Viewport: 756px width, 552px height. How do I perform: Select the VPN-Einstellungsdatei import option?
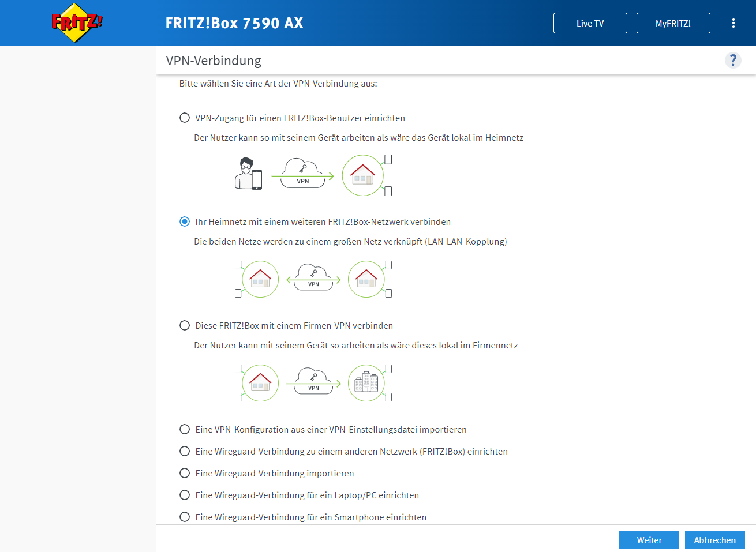(x=184, y=429)
